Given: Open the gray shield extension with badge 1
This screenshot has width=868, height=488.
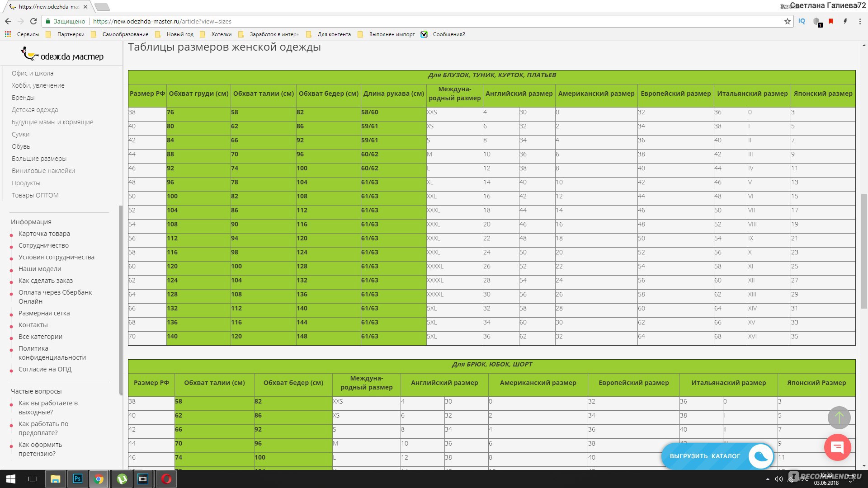Looking at the screenshot, I should tap(817, 22).
